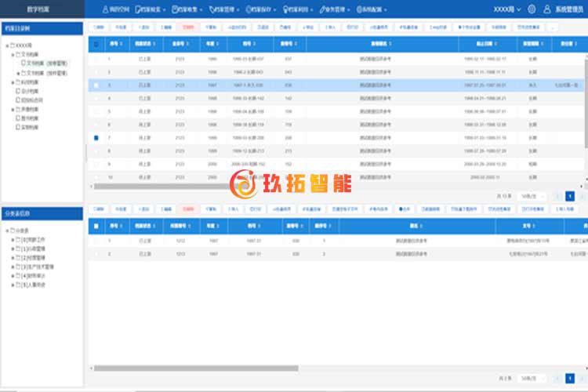
Task: Uncheck the checked checkbox in row 7
Action: point(96,138)
